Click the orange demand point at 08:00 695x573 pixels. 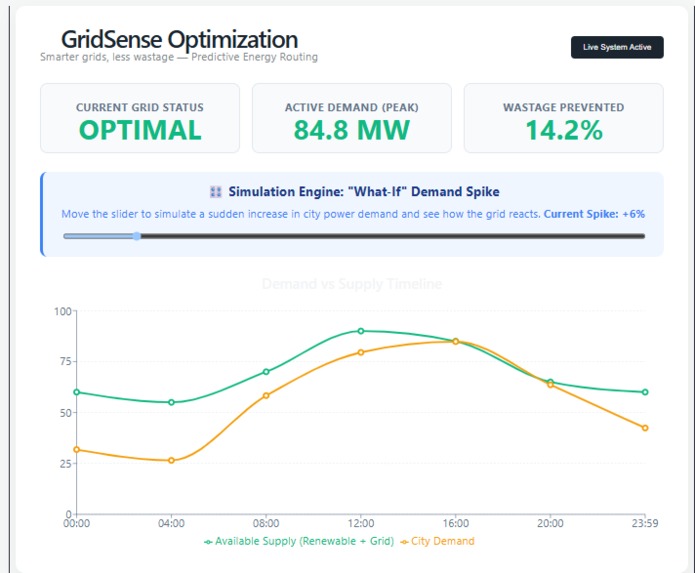(266, 395)
